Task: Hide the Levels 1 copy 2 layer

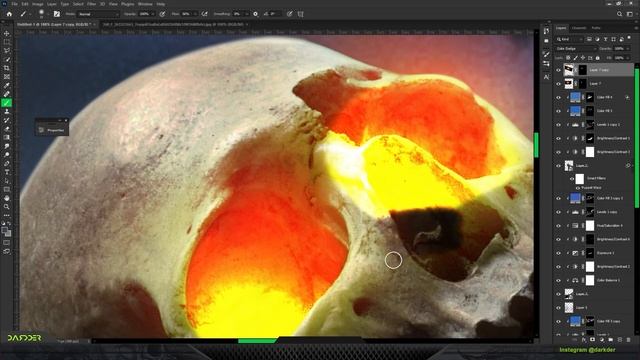Action: pos(558,125)
